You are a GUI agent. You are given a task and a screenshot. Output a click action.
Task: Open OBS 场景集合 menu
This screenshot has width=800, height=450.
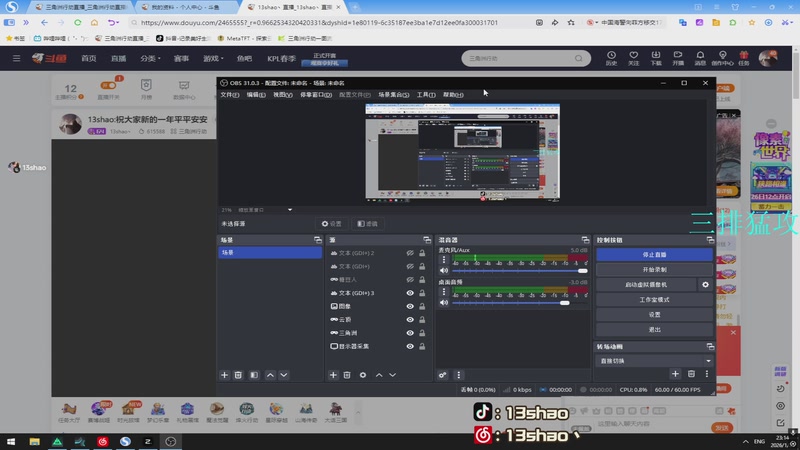393,95
